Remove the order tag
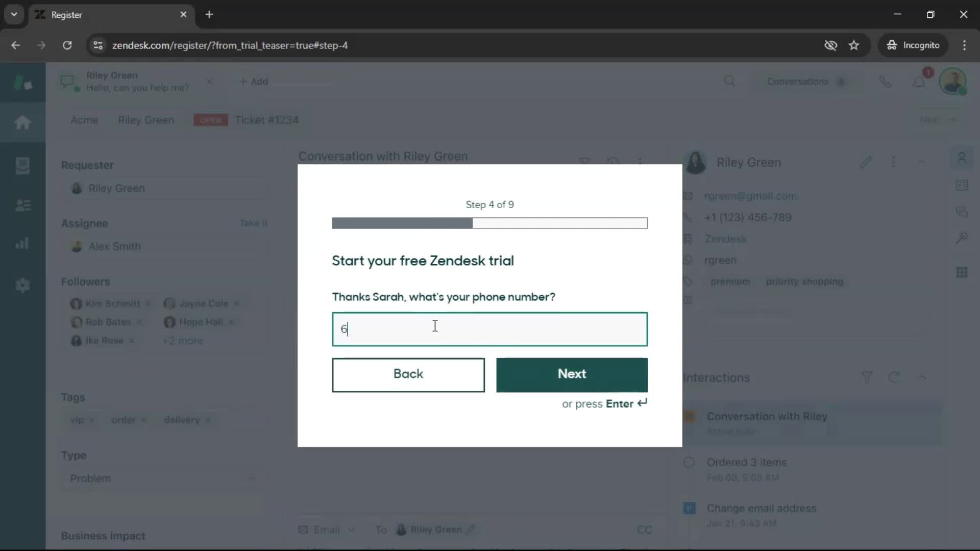Viewport: 980px width, 551px height. (144, 420)
